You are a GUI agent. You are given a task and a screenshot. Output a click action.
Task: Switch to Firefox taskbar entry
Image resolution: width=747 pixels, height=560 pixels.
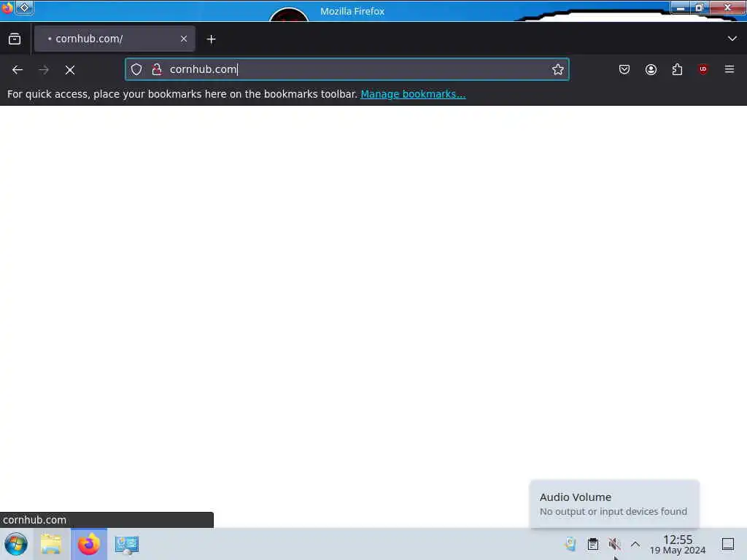click(x=89, y=544)
